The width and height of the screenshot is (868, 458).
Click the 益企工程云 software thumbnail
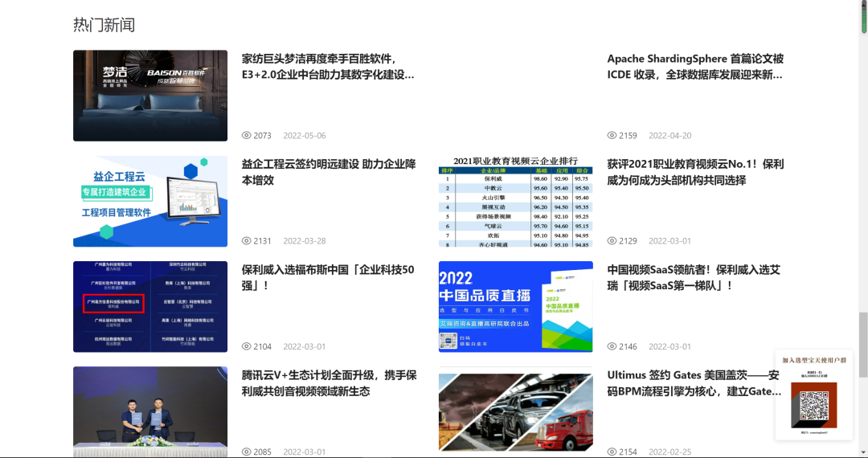pos(150,202)
